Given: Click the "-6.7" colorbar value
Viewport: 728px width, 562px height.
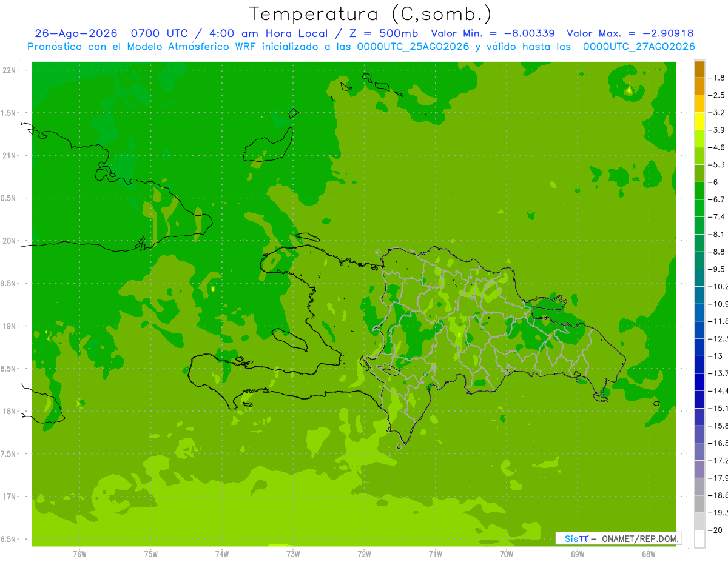Looking at the screenshot, I should (716, 199).
